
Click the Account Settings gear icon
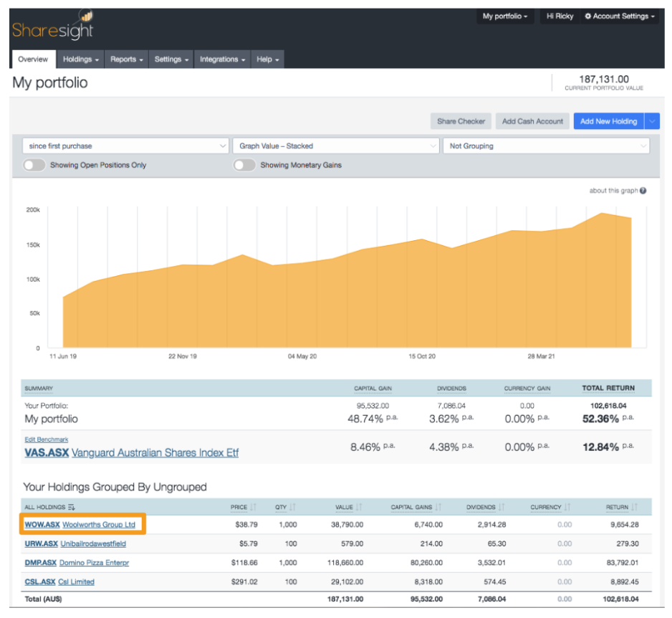click(x=588, y=16)
